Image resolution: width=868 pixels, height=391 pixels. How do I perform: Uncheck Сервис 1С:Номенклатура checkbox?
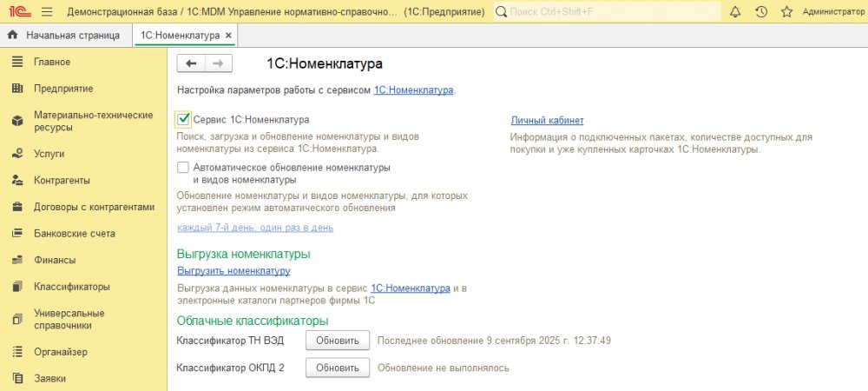coord(183,119)
